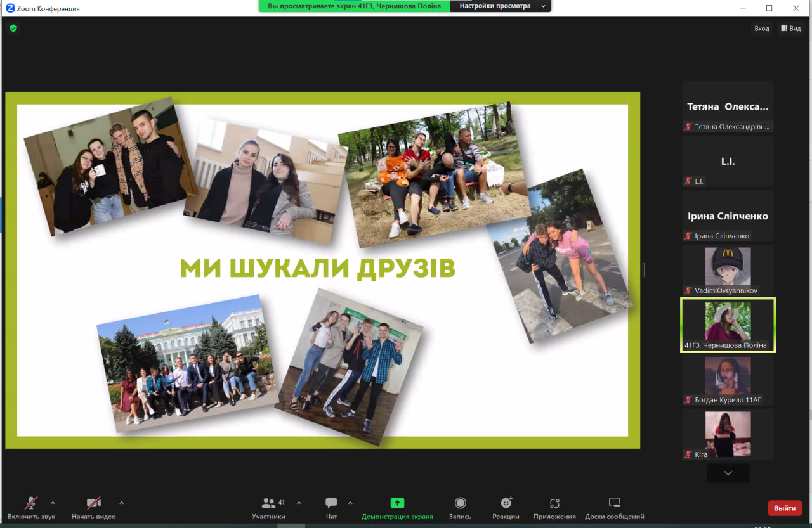Click the Zoom logo in title bar

[x=10, y=8]
